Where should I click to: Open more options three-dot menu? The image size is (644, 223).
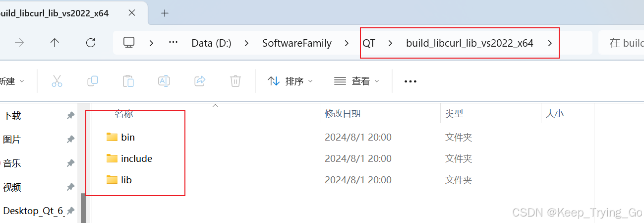(x=410, y=81)
